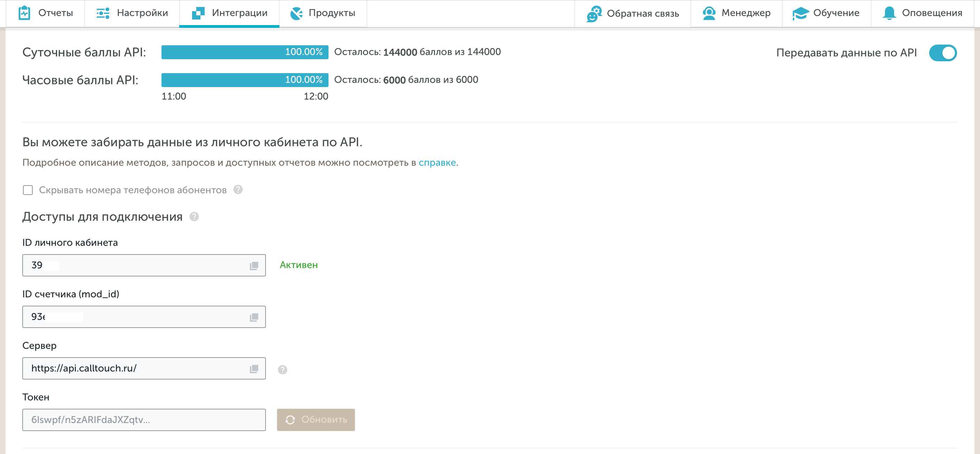Screen dimensions: 980x454
Task: Click the 12:00 time label
Action: click(x=316, y=96)
